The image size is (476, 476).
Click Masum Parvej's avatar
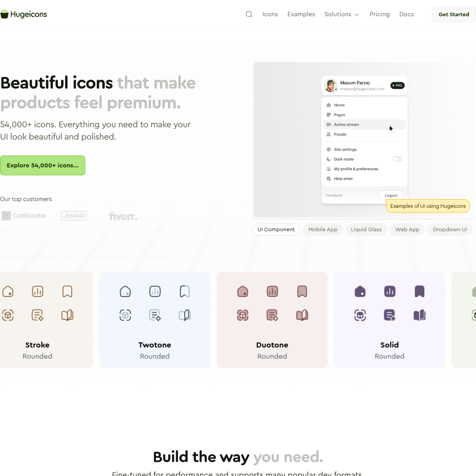pyautogui.click(x=331, y=85)
